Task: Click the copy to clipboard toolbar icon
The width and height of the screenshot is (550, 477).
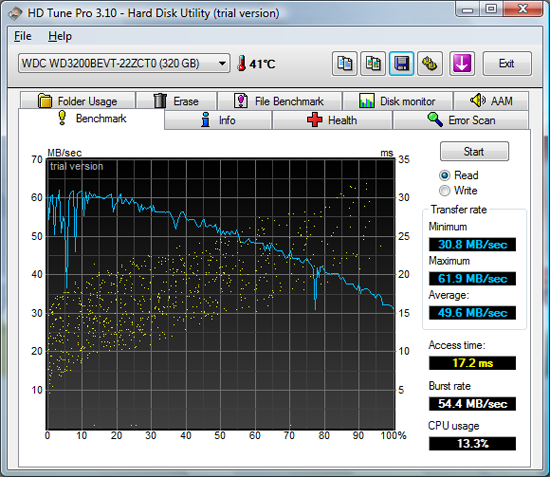Action: click(344, 64)
